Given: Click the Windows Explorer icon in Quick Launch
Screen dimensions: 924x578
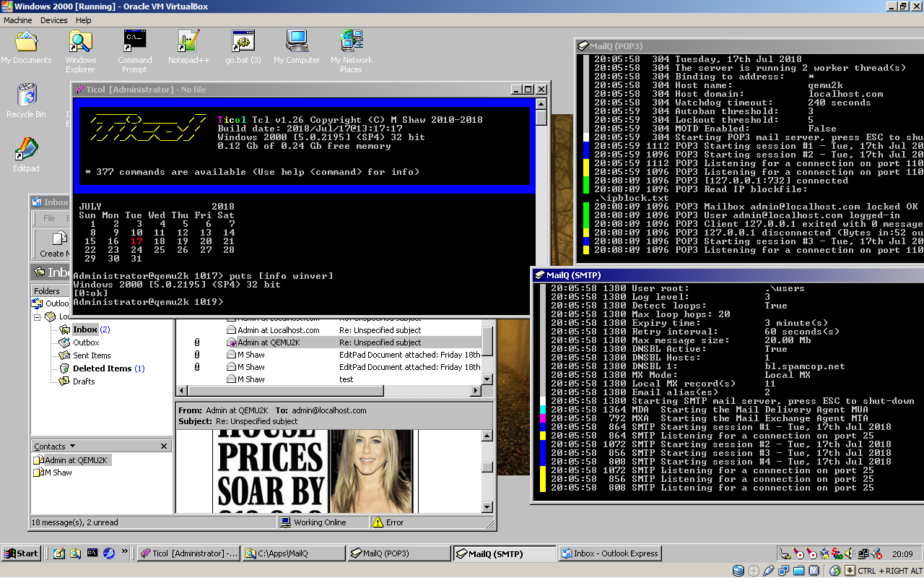Looking at the screenshot, I should coord(76,553).
